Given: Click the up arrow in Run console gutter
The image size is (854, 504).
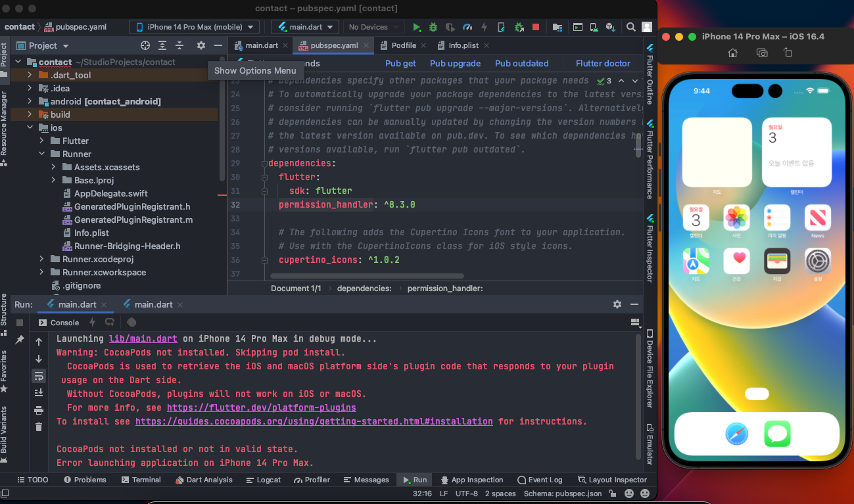Looking at the screenshot, I should coord(39,342).
